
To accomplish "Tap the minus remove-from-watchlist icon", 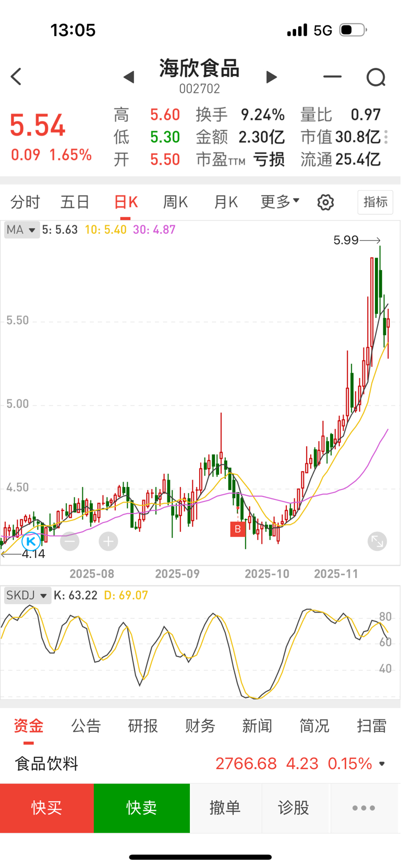I will point(332,77).
